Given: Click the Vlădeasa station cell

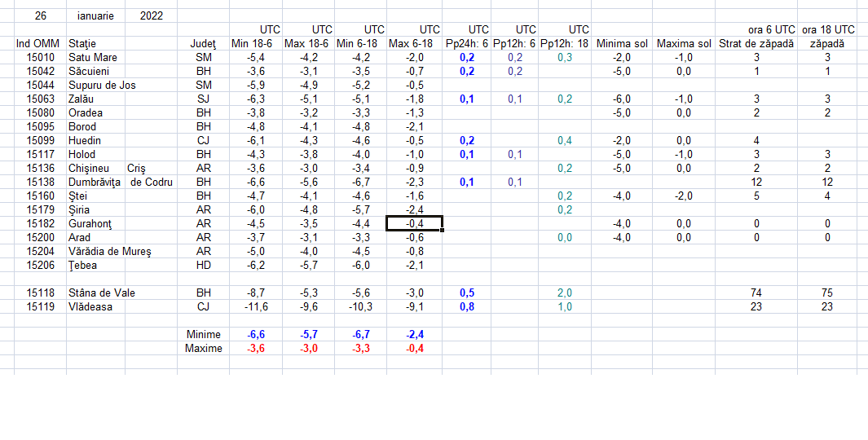Looking at the screenshot, I should [95, 306].
